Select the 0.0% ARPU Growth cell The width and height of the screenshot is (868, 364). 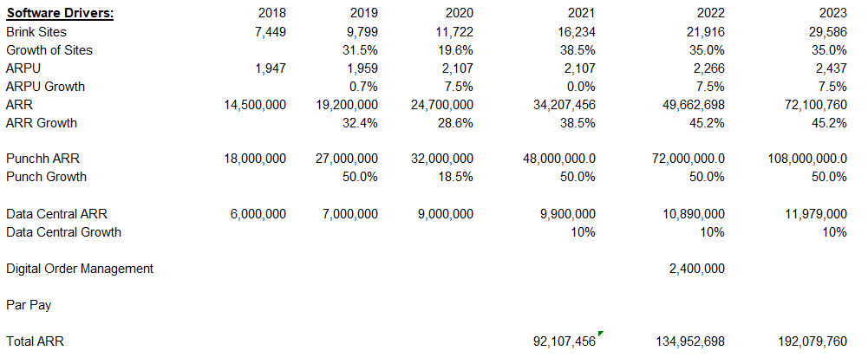click(581, 87)
